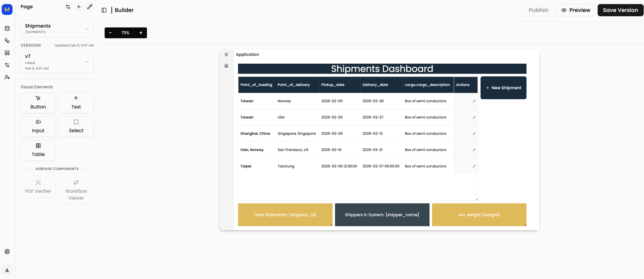Viewport: 644px width, 279px height.
Task: Add the Button visual element
Action: coord(38,103)
